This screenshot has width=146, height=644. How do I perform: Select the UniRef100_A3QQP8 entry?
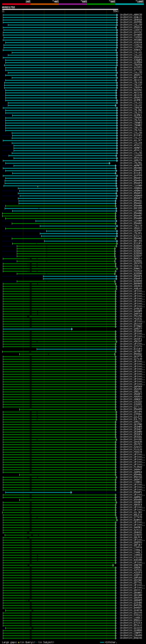tap(131, 60)
